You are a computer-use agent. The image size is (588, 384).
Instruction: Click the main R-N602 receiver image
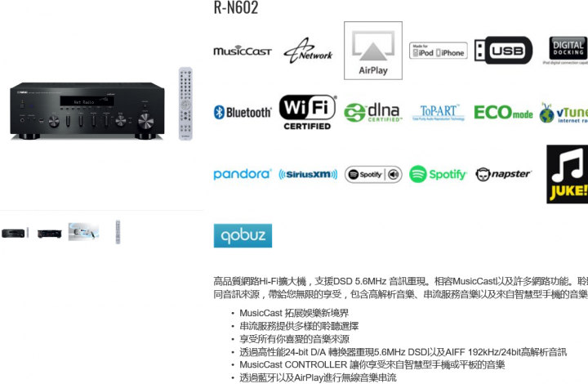pyautogui.click(x=87, y=110)
